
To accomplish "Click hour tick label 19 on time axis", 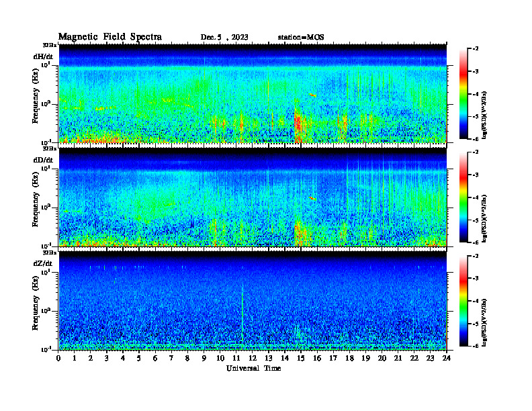I will (365, 359).
